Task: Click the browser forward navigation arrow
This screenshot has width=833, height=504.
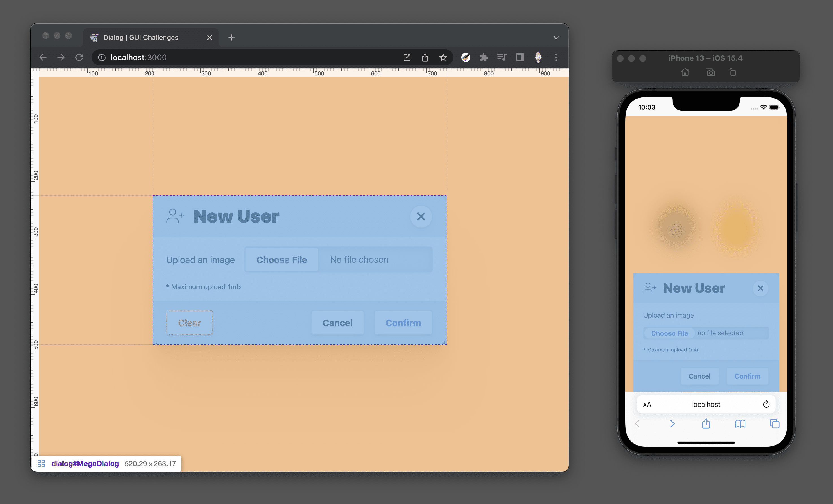Action: (61, 57)
